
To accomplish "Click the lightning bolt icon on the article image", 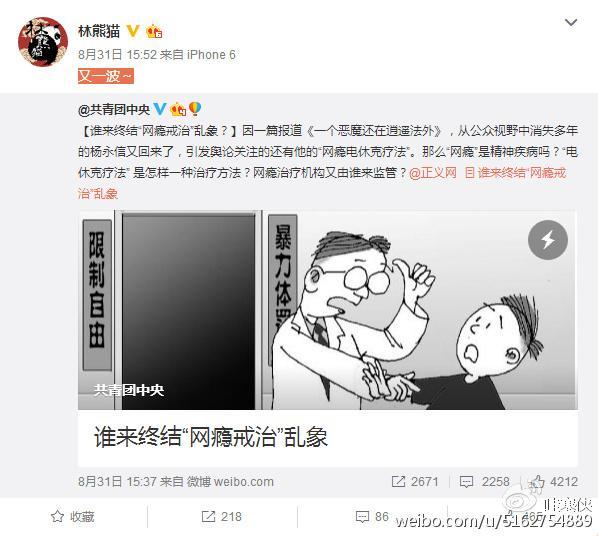I will [x=548, y=240].
